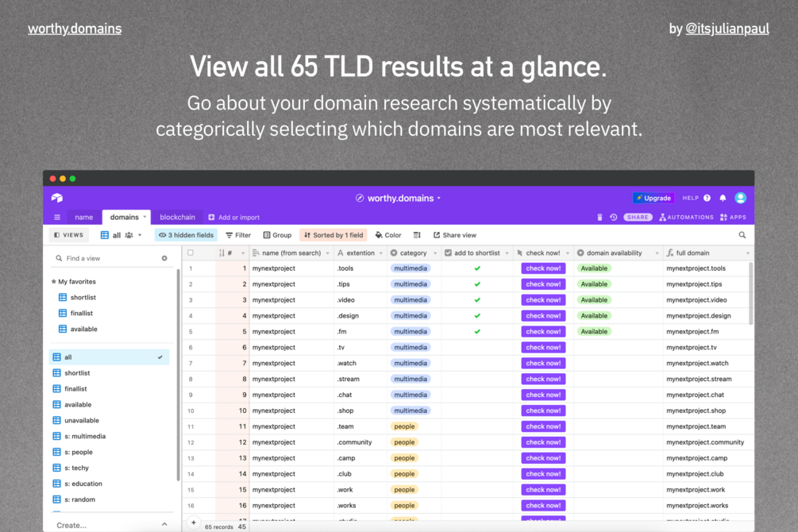
Task: Open the hamburger tables menu icon
Action: point(57,218)
